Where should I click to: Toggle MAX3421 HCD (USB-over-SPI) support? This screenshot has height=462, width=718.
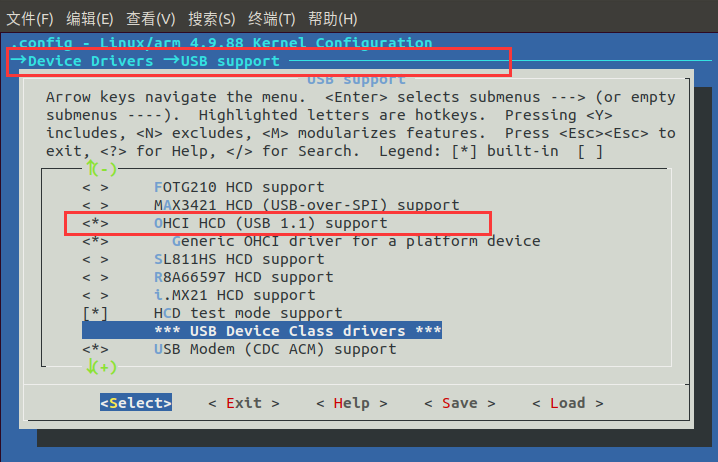[x=271, y=205]
